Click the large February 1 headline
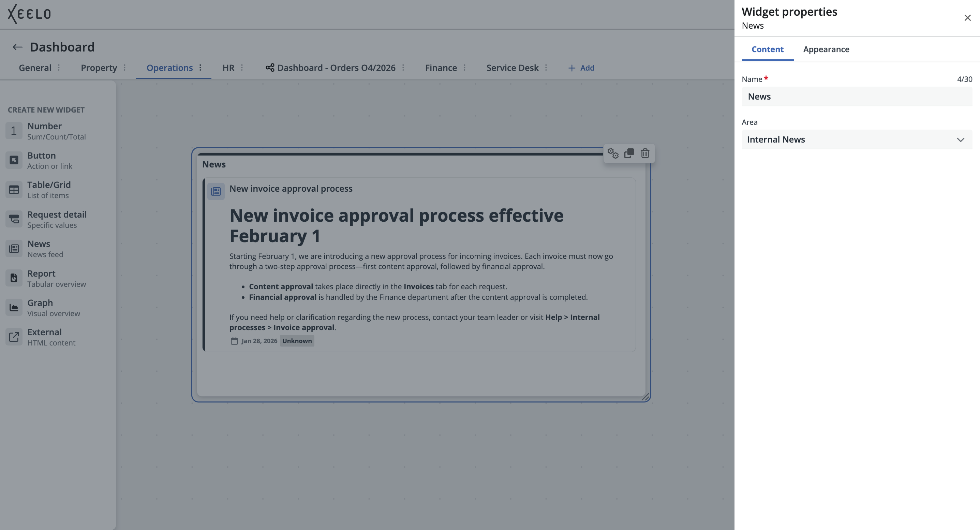 396,226
